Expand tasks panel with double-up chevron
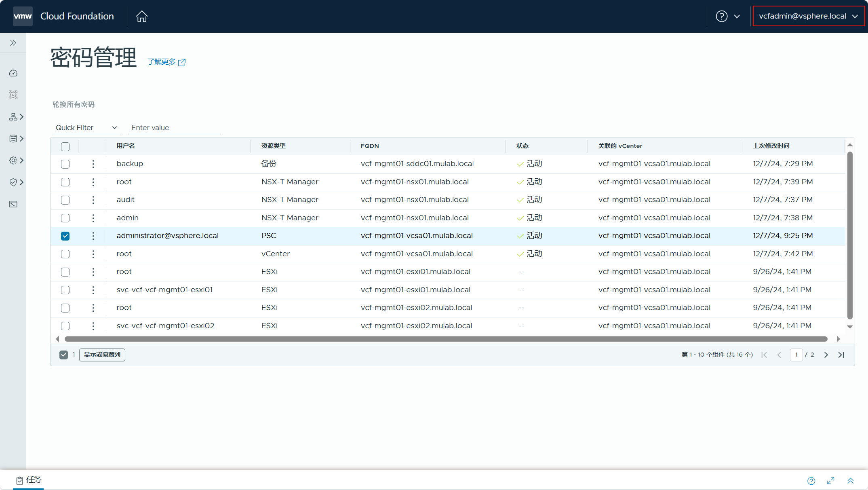Screen dimensions: 868x490 (850, 481)
